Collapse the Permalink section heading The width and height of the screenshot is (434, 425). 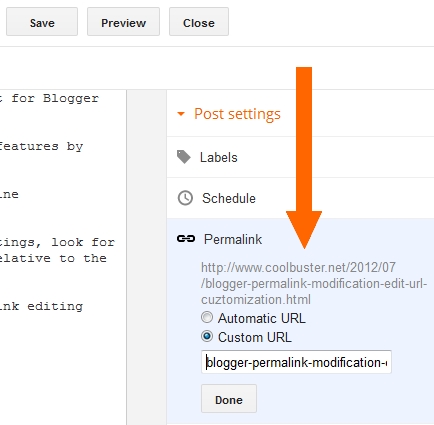pyautogui.click(x=233, y=239)
